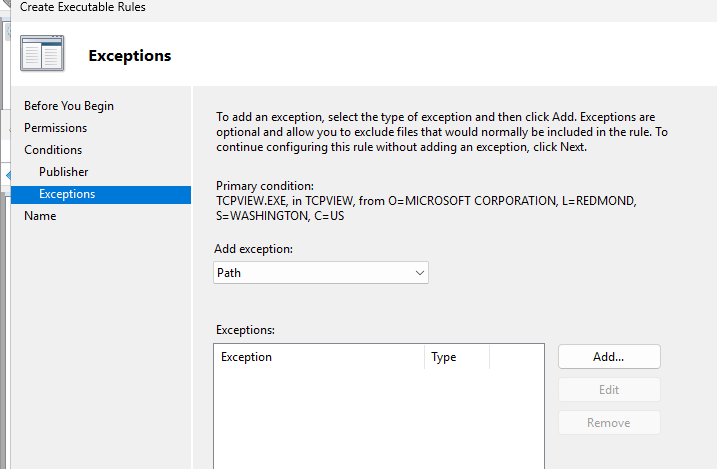This screenshot has width=717, height=469.
Task: Click inside the empty Exceptions list area
Action: point(378,420)
